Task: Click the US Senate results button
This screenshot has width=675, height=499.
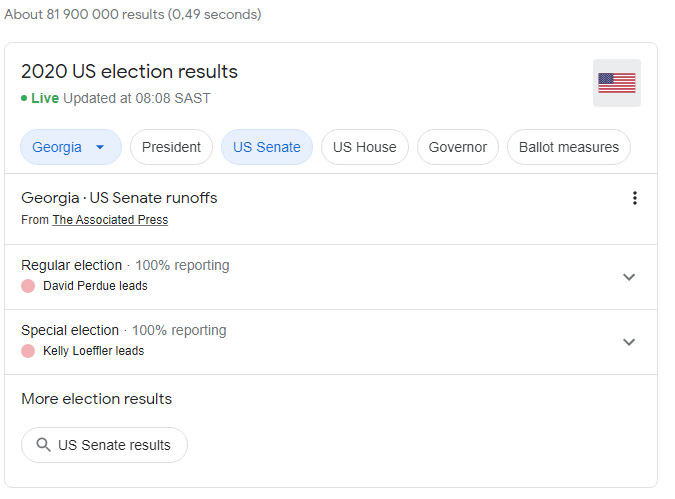Action: click(x=104, y=445)
